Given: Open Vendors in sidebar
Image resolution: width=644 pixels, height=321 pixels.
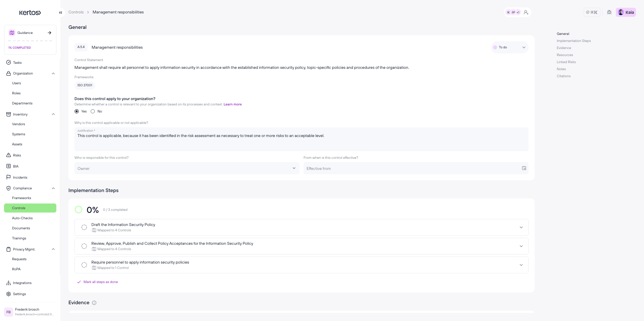Looking at the screenshot, I should pyautogui.click(x=18, y=124).
